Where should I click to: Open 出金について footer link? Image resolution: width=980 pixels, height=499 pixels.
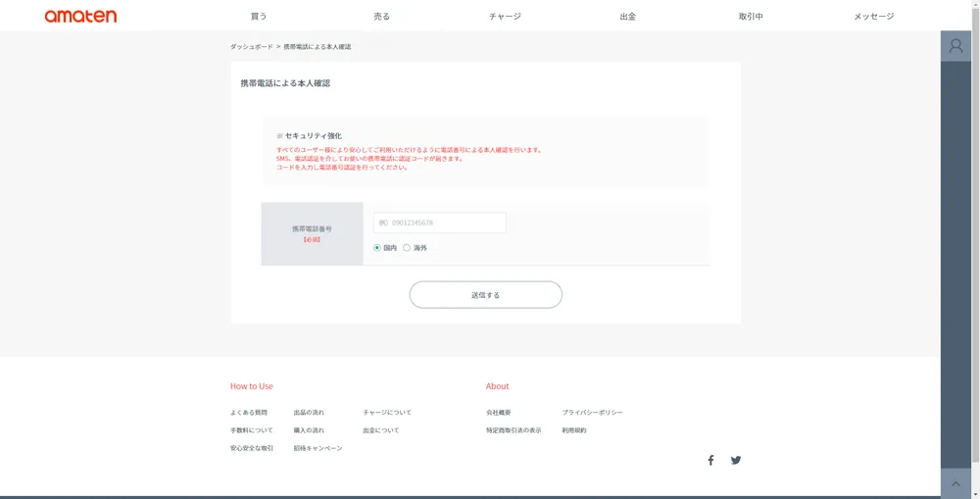(380, 430)
